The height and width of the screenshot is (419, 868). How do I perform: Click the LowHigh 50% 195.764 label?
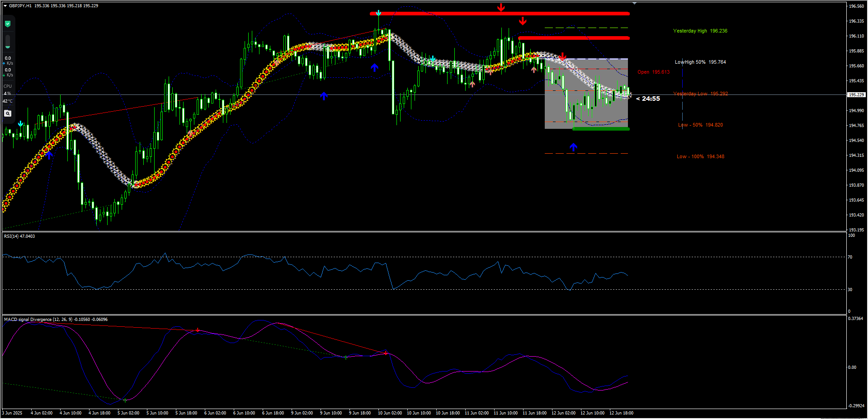pos(700,62)
